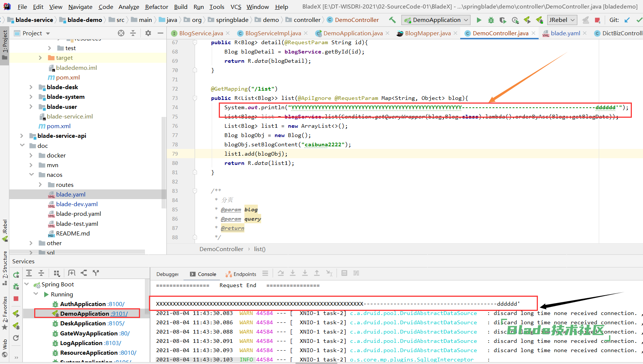Click Step Out arrow in debugger toolbar
Screen dimensions: 643x364
coord(317,273)
